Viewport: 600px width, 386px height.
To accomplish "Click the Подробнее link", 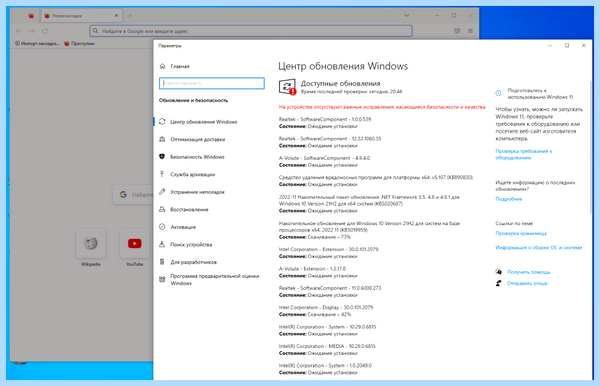I will click(x=509, y=199).
